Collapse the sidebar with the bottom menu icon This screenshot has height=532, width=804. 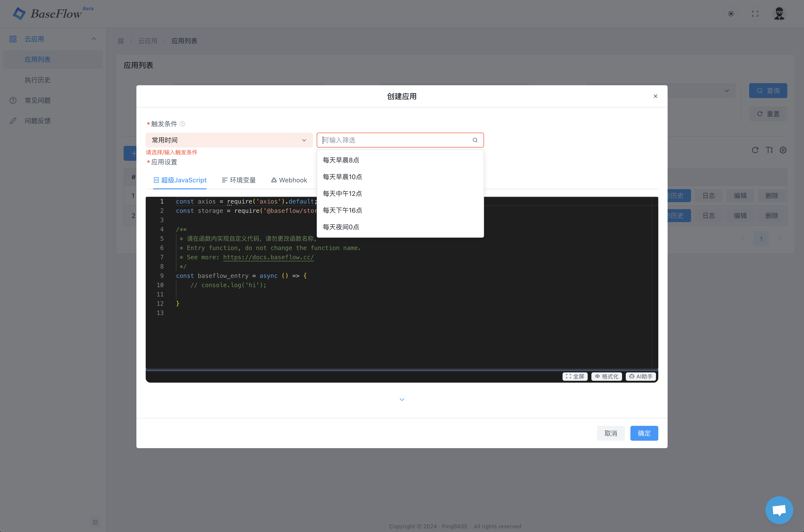click(95, 522)
